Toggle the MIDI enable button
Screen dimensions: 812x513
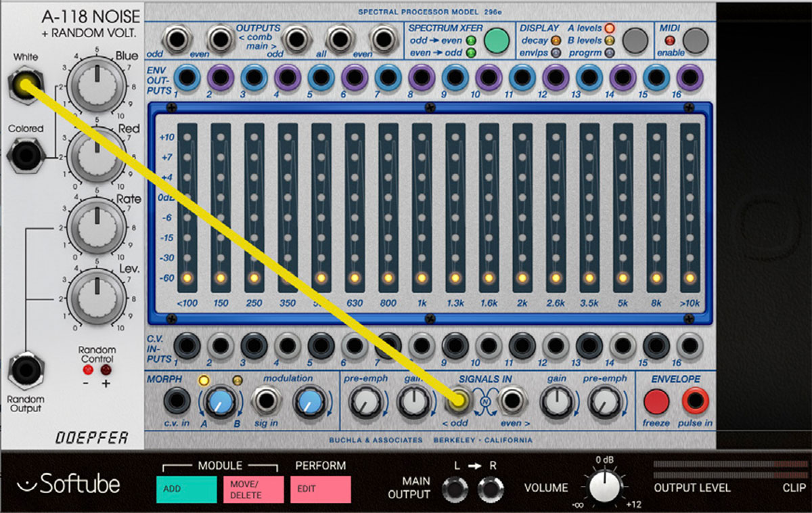695,41
